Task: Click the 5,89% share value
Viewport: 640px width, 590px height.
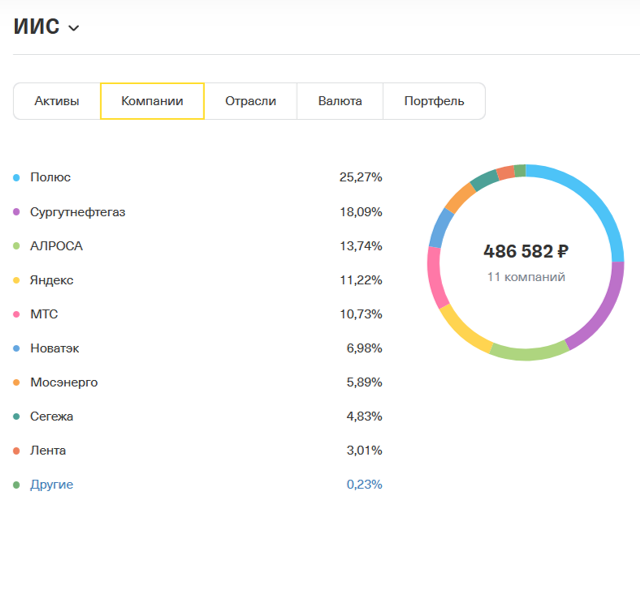Action: pos(364,382)
